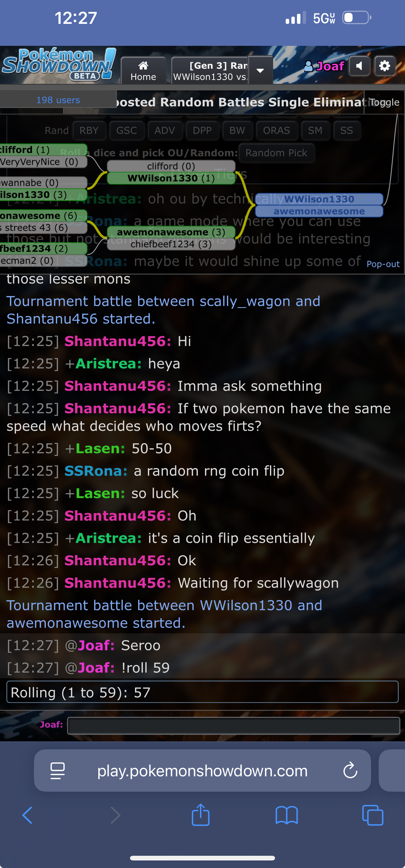Toggle the tournament bracket panel
405x868 pixels.
(x=384, y=102)
